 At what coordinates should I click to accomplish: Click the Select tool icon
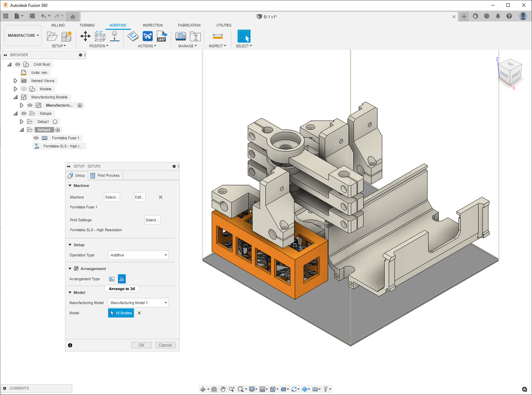point(244,36)
